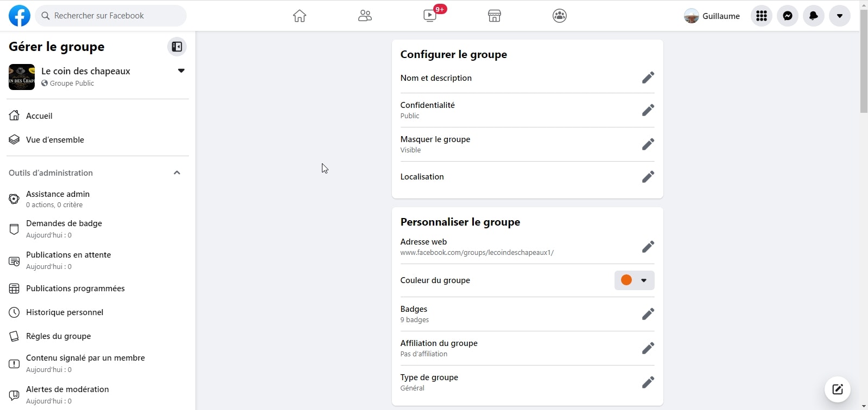Open the notifications bell
This screenshot has width=868, height=410.
pyautogui.click(x=813, y=16)
